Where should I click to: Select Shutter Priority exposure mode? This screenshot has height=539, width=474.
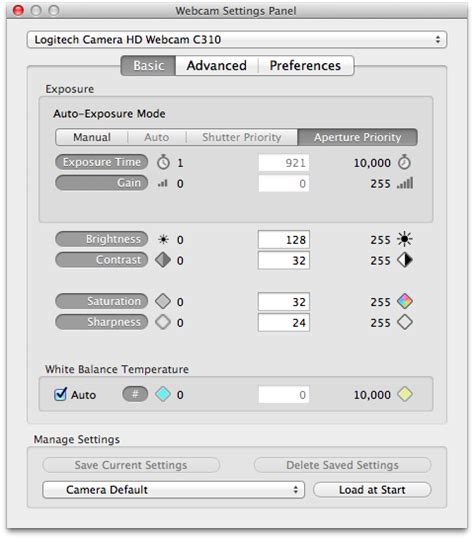click(242, 137)
